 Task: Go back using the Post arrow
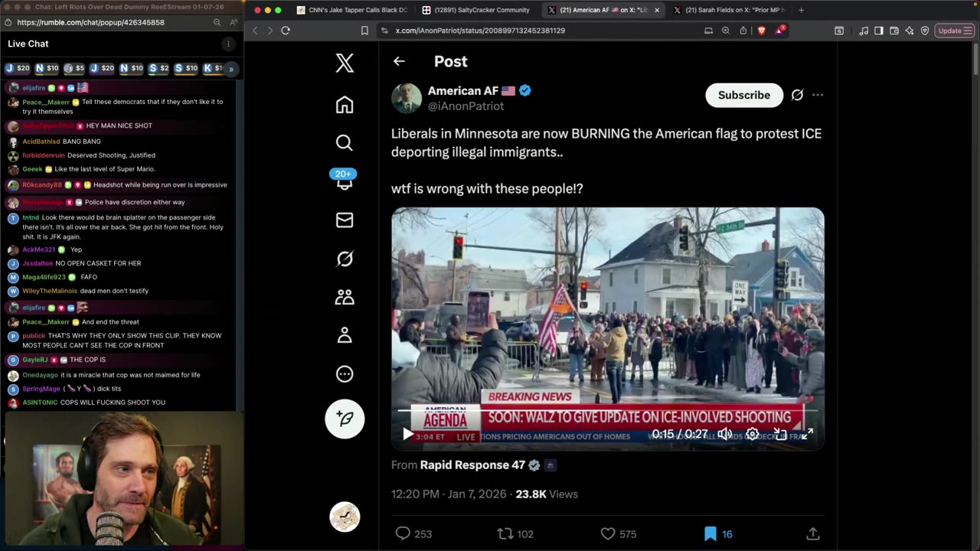point(399,61)
